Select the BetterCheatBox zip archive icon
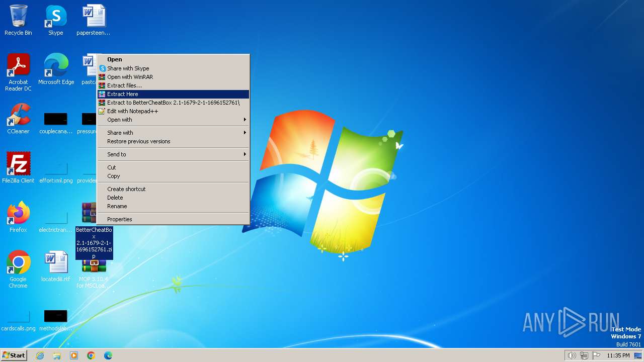 point(94,231)
